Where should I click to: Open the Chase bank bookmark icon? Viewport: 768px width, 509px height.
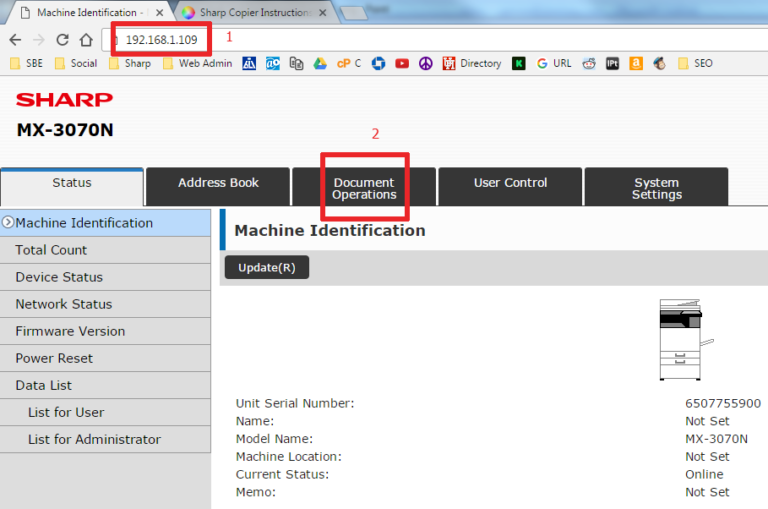tap(378, 63)
